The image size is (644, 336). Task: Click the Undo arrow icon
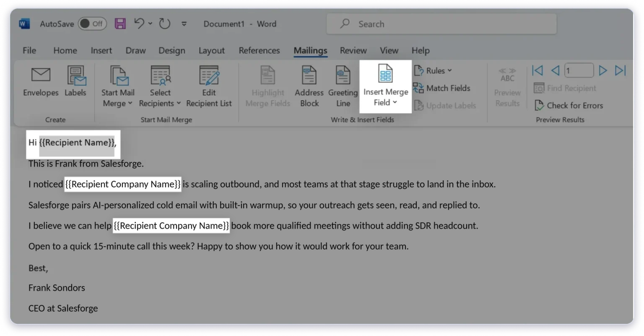[x=139, y=23]
